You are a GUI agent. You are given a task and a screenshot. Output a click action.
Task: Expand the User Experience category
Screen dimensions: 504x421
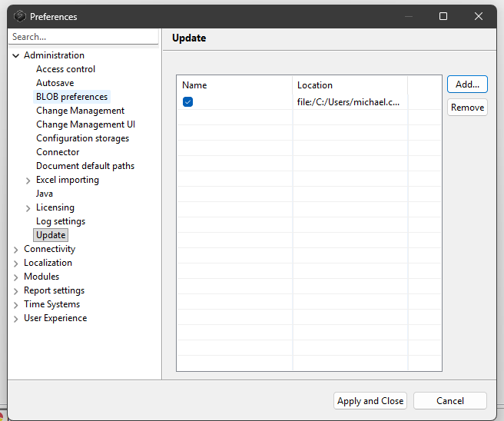[x=16, y=318]
